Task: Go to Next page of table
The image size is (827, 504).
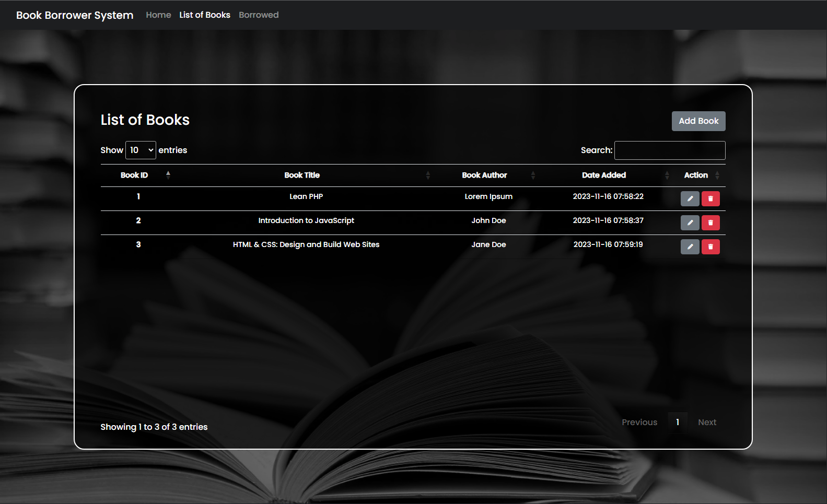Action: pyautogui.click(x=707, y=422)
